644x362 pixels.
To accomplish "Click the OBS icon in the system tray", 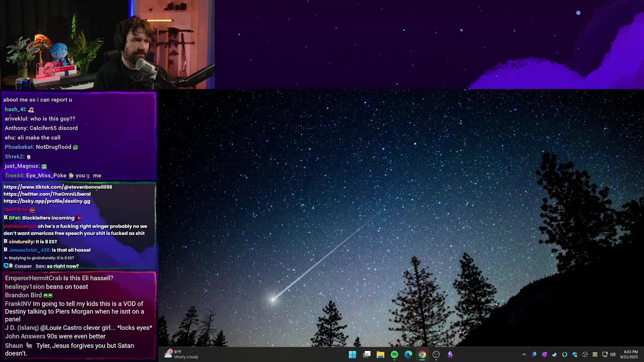I will (585, 354).
